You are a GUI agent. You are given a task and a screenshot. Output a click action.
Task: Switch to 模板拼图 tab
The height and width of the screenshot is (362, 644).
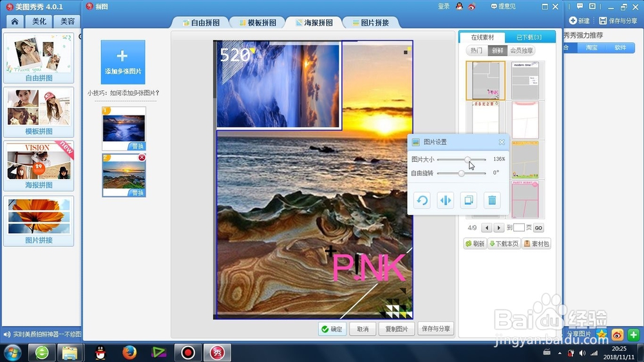(x=258, y=23)
